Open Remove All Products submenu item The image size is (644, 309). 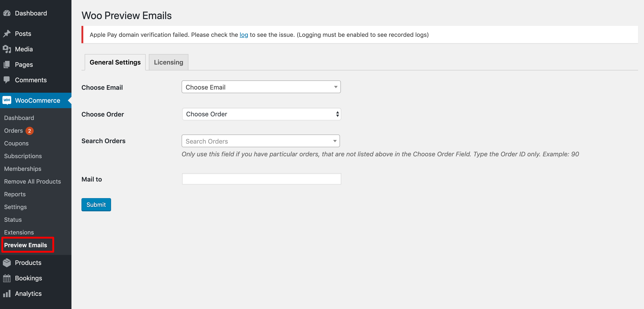click(x=32, y=182)
